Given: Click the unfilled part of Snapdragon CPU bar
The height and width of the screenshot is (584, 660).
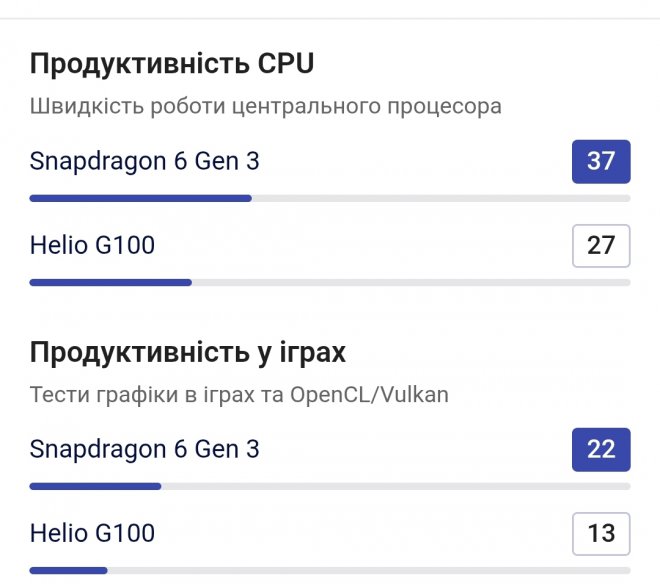Looking at the screenshot, I should [440, 198].
